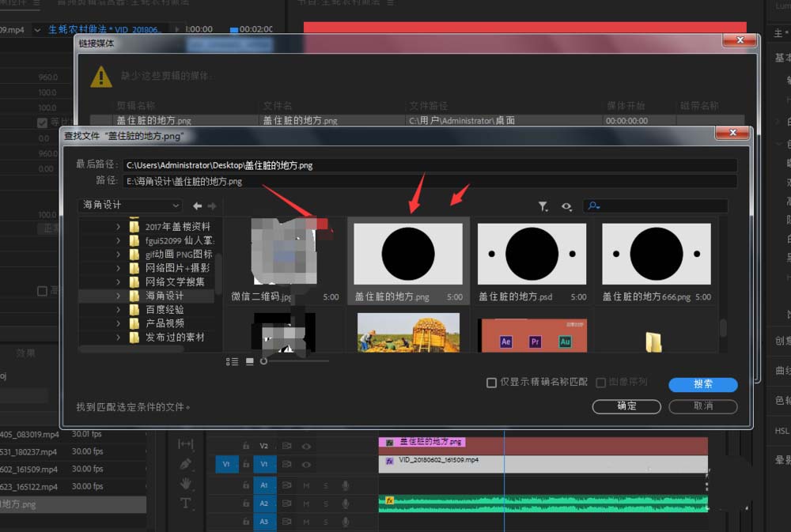Viewport: 791px width, 532px height.
Task: Mute audio track A1
Action: click(x=306, y=485)
